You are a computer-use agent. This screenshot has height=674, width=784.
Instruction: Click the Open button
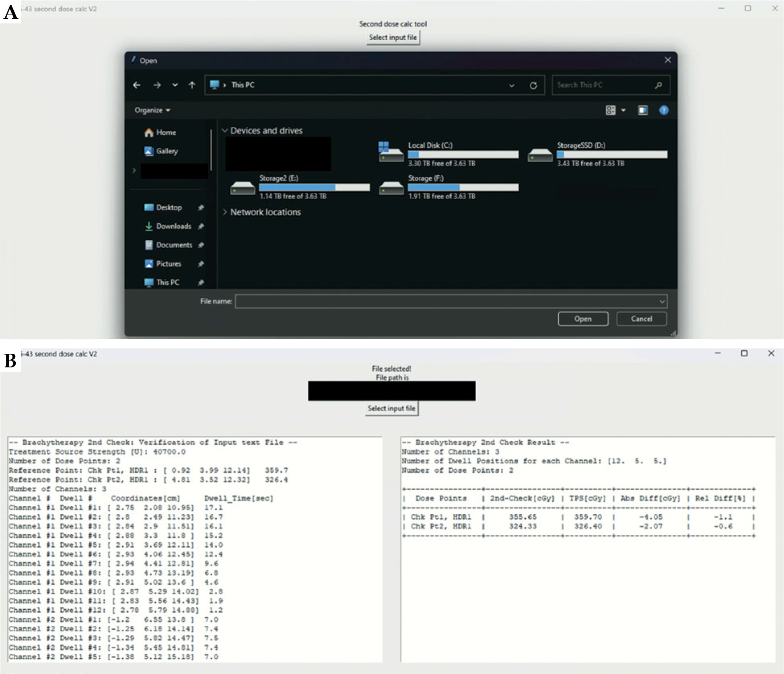(x=582, y=319)
